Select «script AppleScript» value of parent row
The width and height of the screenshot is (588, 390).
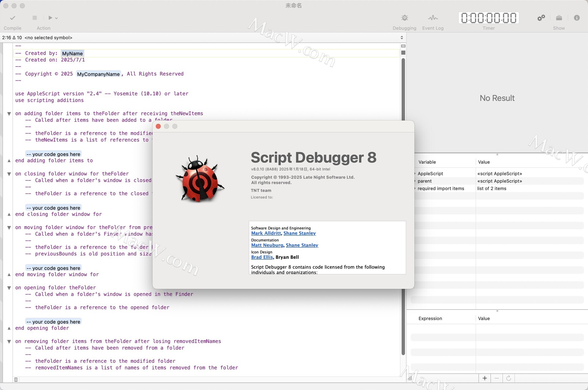click(x=499, y=181)
